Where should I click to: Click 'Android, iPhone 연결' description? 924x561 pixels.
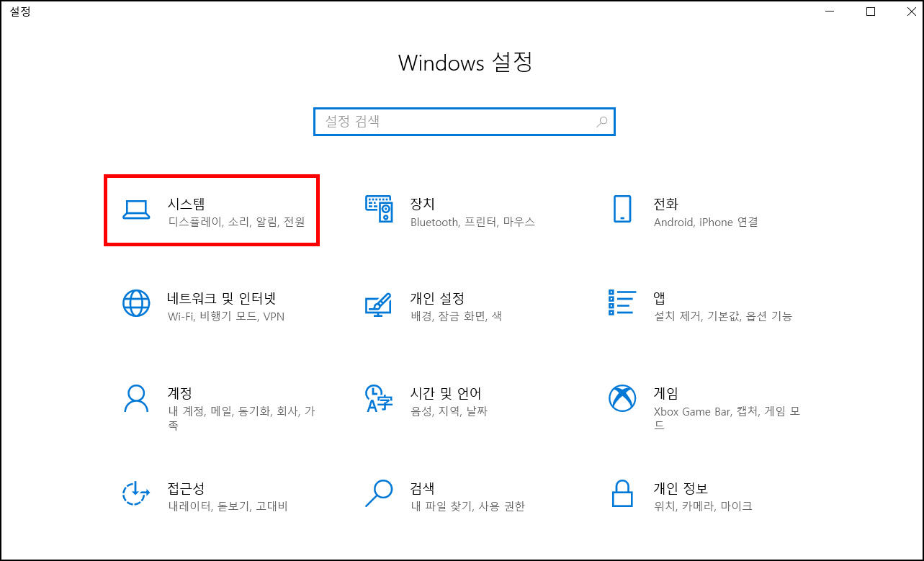pos(706,223)
